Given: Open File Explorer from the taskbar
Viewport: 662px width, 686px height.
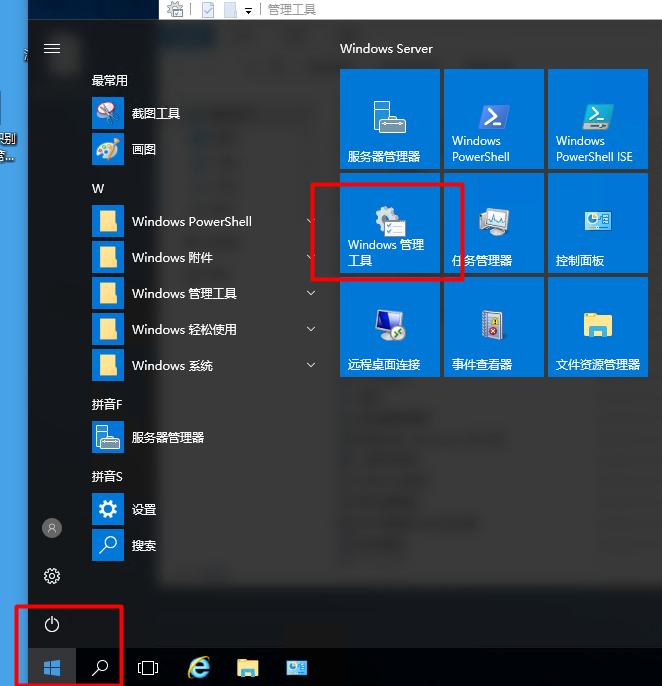Looking at the screenshot, I should (248, 668).
